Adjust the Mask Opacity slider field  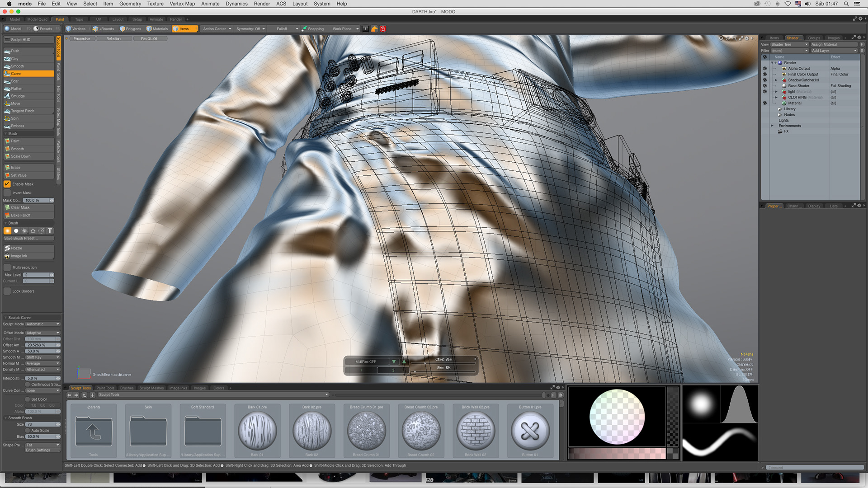pyautogui.click(x=39, y=200)
